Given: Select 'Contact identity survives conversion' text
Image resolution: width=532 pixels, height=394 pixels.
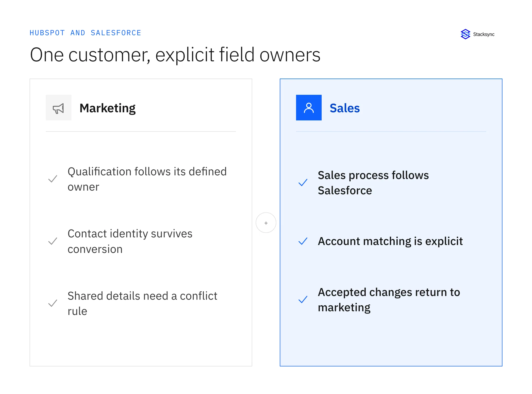Looking at the screenshot, I should (130, 241).
